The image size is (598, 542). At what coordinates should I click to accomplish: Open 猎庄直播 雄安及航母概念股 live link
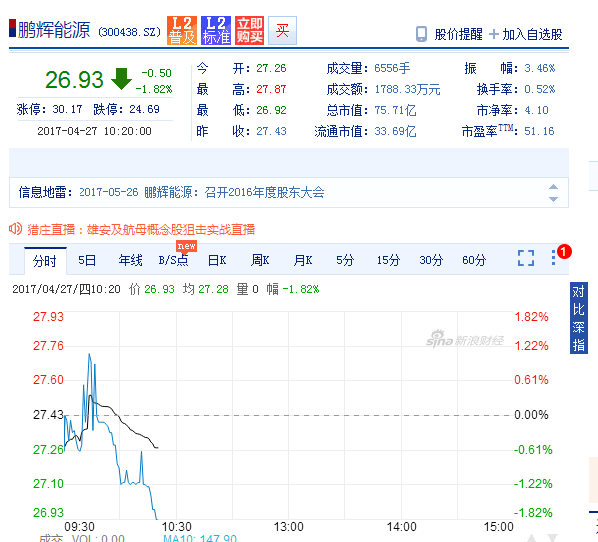point(141,230)
